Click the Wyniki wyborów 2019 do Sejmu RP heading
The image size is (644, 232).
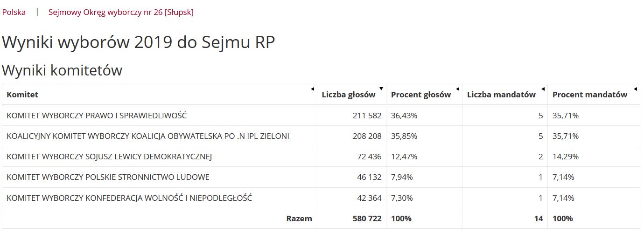[139, 42]
